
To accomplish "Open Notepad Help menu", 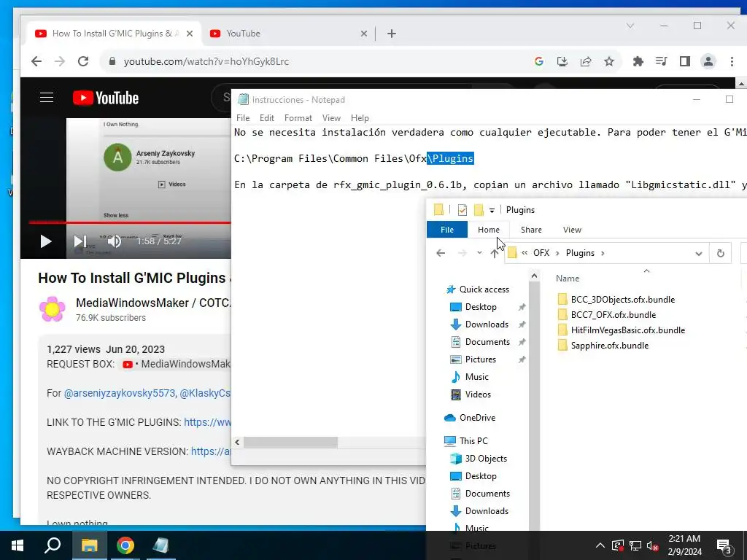I will [360, 118].
